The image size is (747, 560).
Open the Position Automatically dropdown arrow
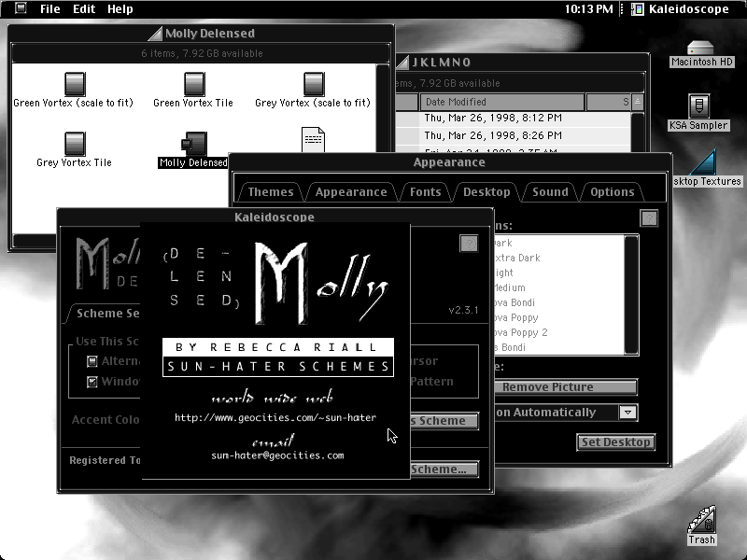627,413
